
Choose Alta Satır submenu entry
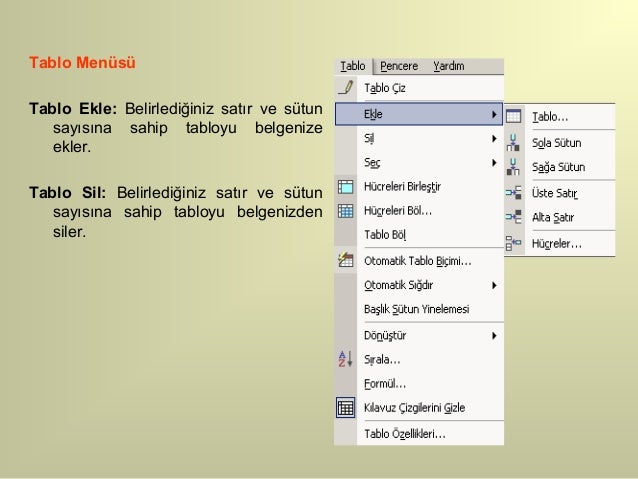tap(553, 218)
